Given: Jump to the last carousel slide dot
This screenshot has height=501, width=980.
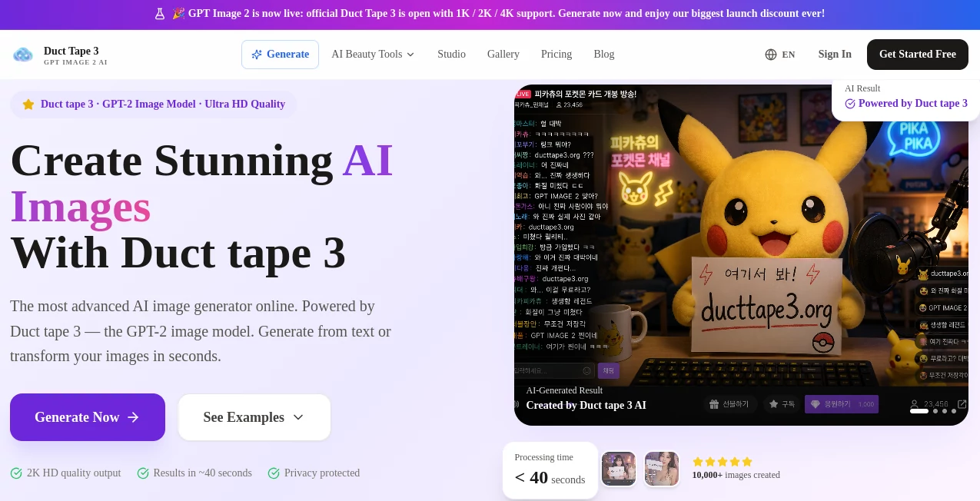Looking at the screenshot, I should pos(954,411).
